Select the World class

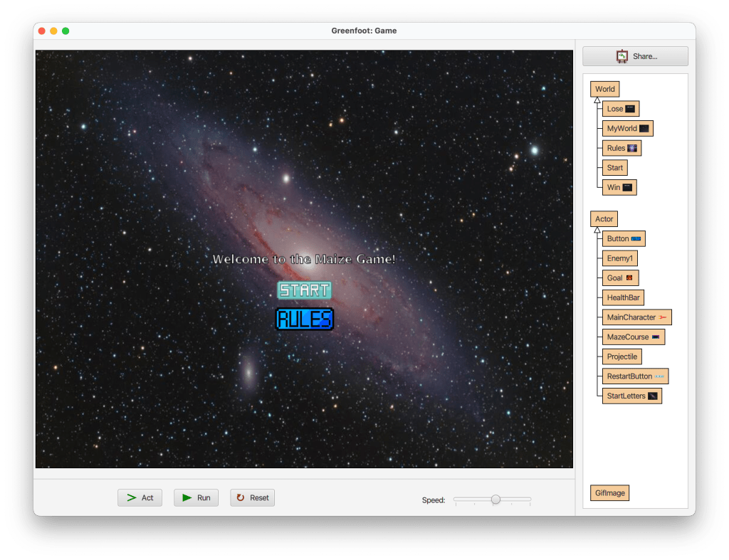point(604,89)
